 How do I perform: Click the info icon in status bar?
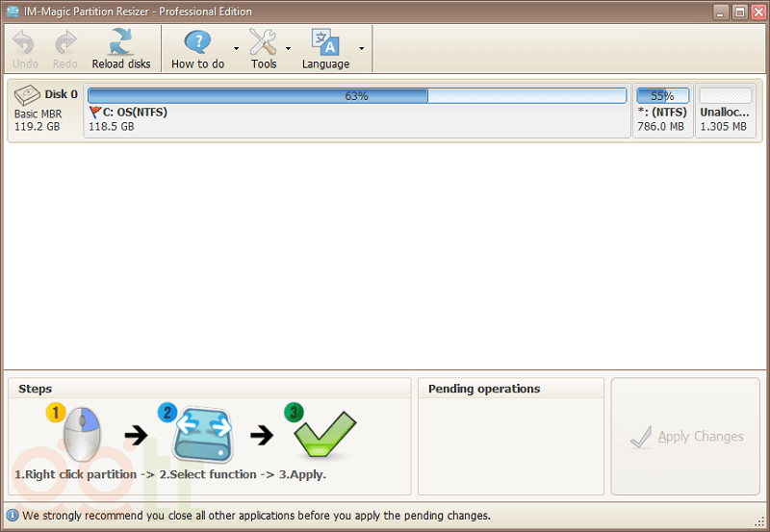(x=13, y=516)
